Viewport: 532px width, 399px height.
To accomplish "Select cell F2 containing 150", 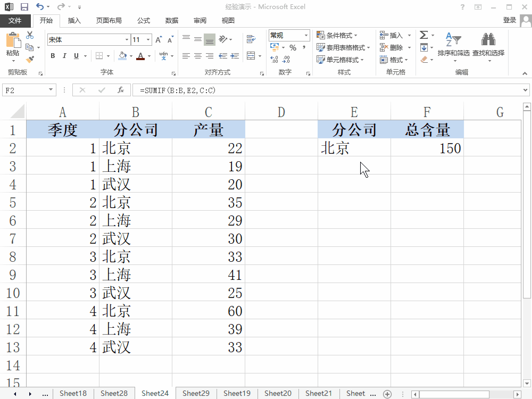I will click(427, 148).
